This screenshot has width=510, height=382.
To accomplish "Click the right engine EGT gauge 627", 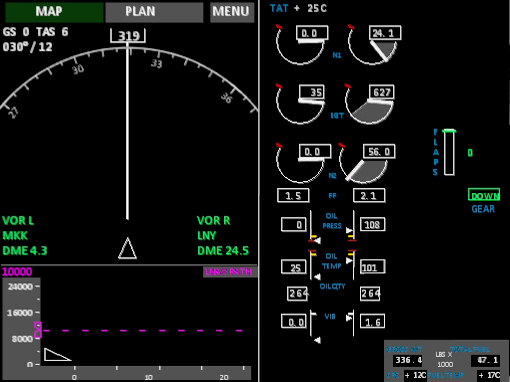I will click(370, 104).
